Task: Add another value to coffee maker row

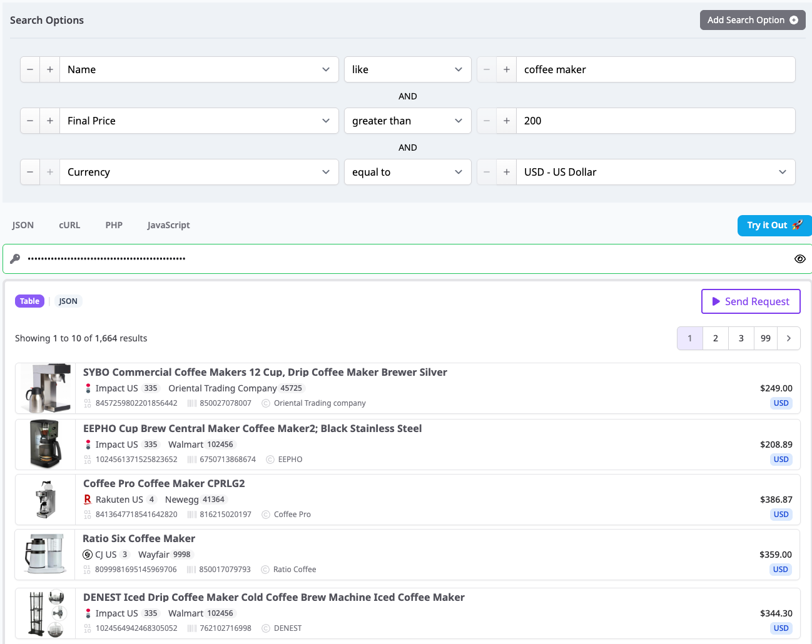Action: [x=507, y=69]
